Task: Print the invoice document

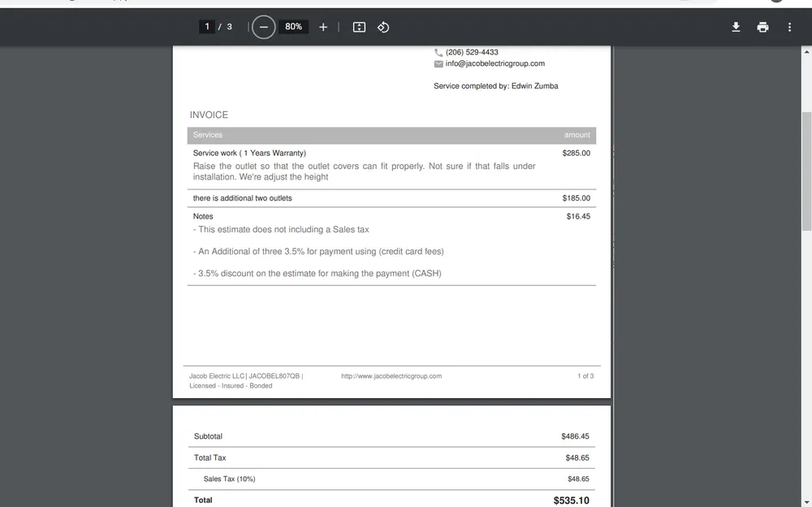Action: coord(762,27)
